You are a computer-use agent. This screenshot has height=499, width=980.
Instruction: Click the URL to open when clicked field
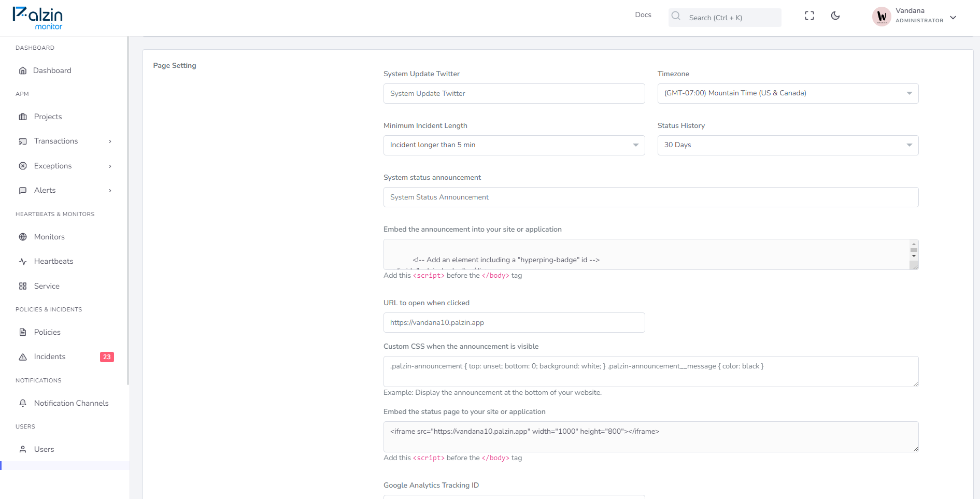coord(514,323)
